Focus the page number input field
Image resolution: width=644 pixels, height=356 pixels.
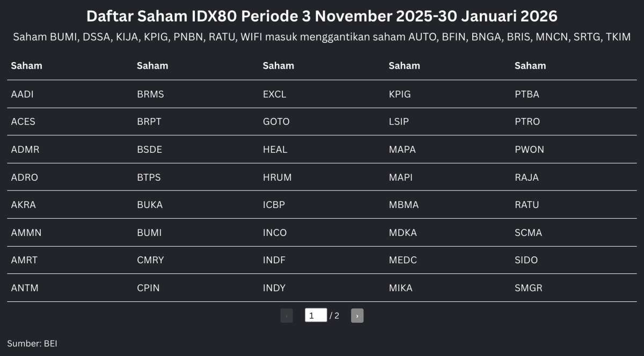click(316, 315)
